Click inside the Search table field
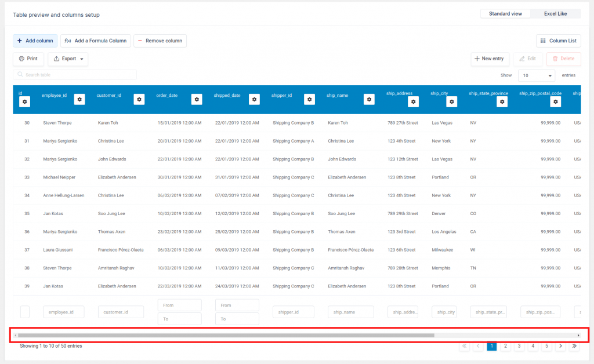The height and width of the screenshot is (364, 594). pos(74,75)
